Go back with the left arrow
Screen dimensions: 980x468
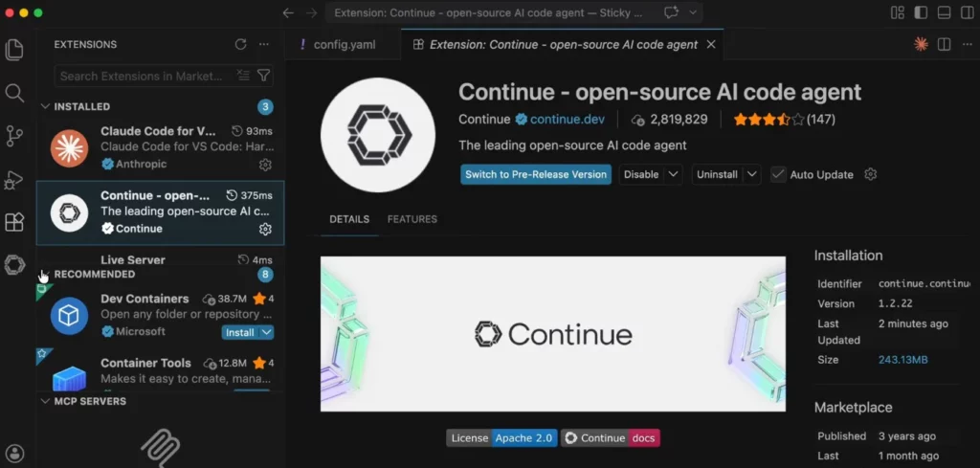[x=288, y=12]
